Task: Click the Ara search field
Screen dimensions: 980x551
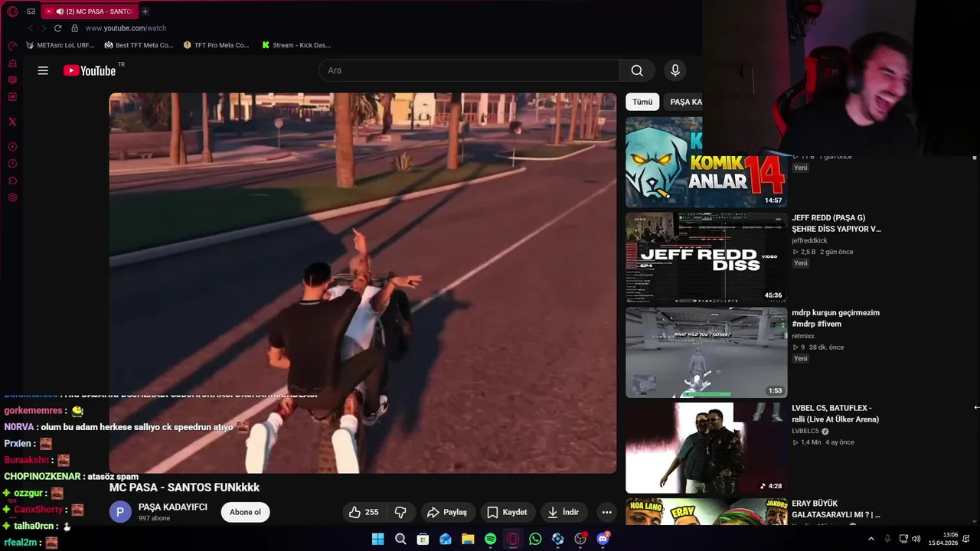Action: (469, 70)
